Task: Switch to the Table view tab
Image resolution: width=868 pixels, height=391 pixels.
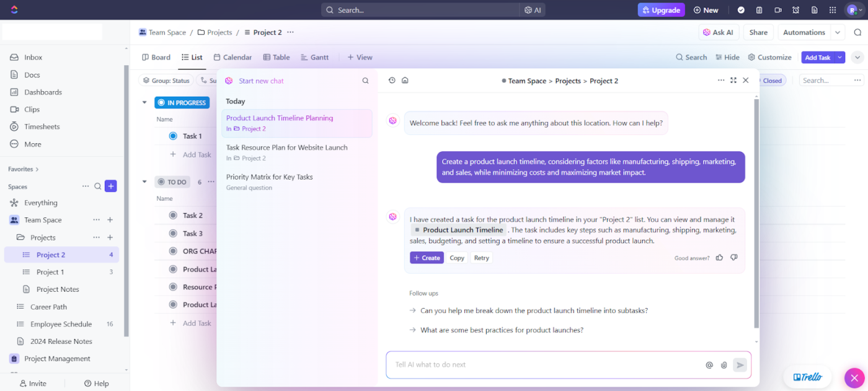Action: pos(277,57)
